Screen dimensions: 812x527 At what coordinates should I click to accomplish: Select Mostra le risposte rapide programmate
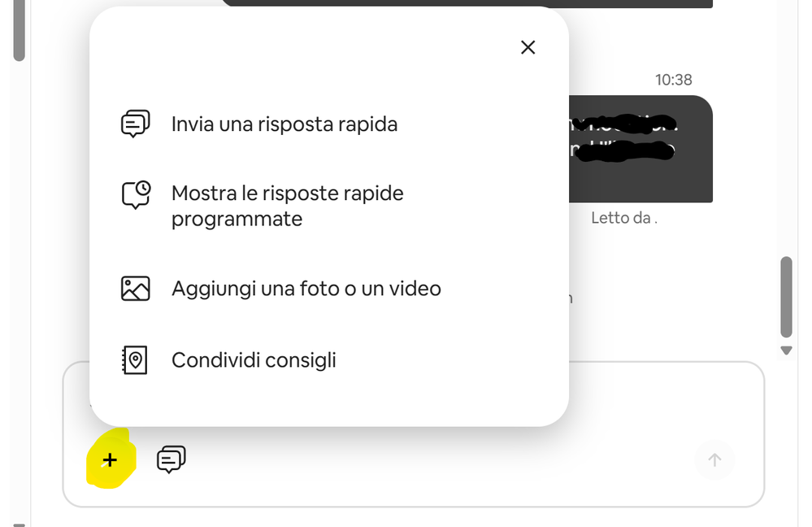coord(287,206)
